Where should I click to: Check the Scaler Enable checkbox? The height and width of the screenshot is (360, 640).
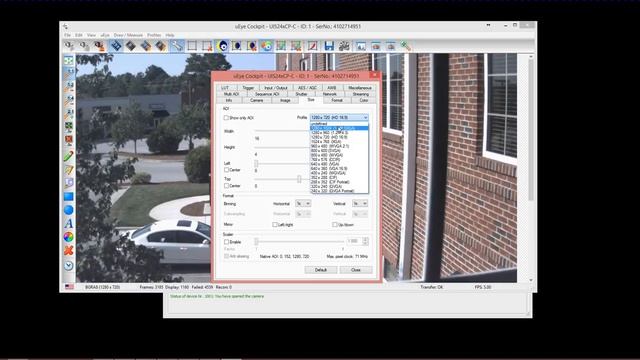coord(227,242)
